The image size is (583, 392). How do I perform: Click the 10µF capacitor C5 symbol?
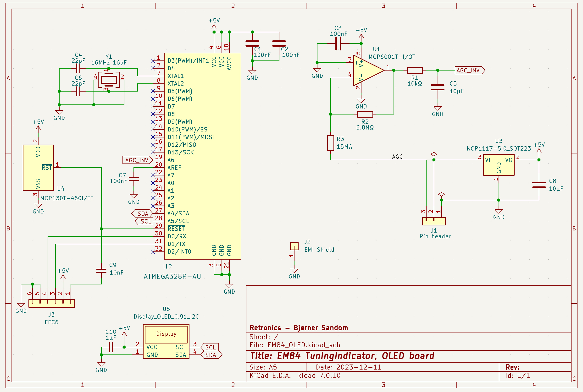(438, 87)
